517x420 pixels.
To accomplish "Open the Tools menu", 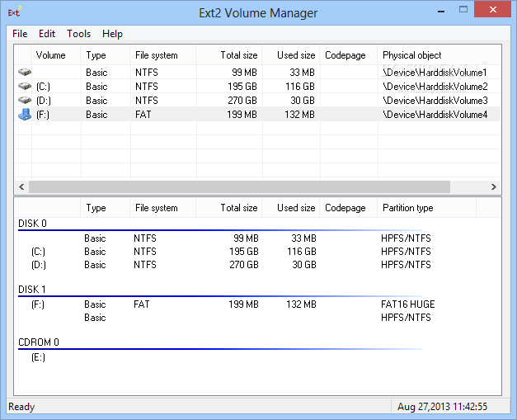I will [x=79, y=34].
